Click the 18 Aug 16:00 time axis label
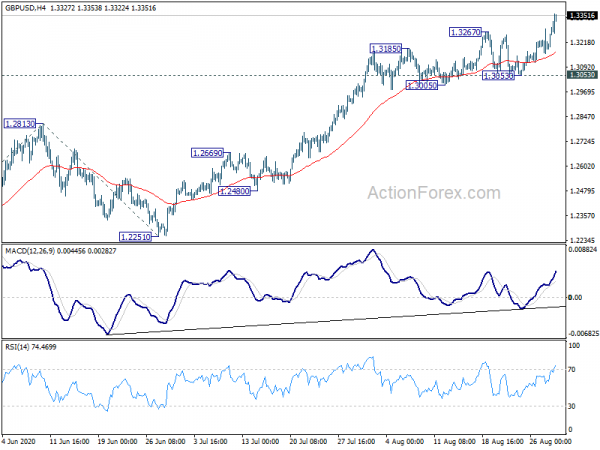The image size is (600, 450). (x=502, y=442)
